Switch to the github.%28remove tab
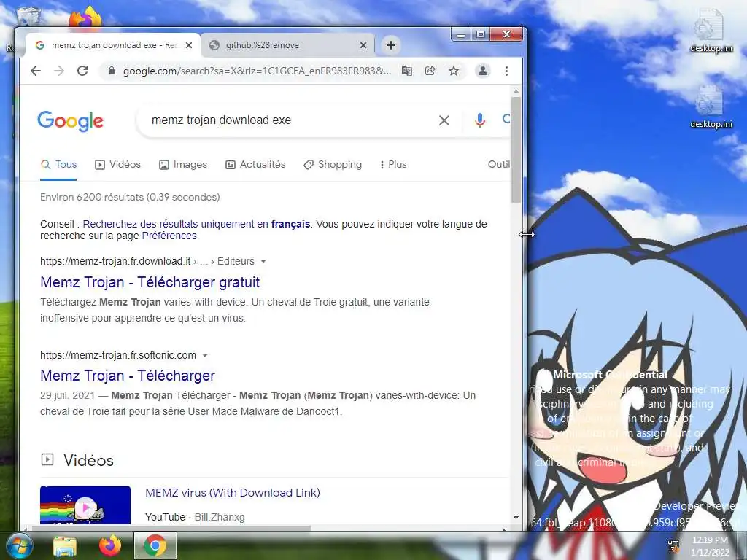The height and width of the screenshot is (560, 747). tap(287, 45)
